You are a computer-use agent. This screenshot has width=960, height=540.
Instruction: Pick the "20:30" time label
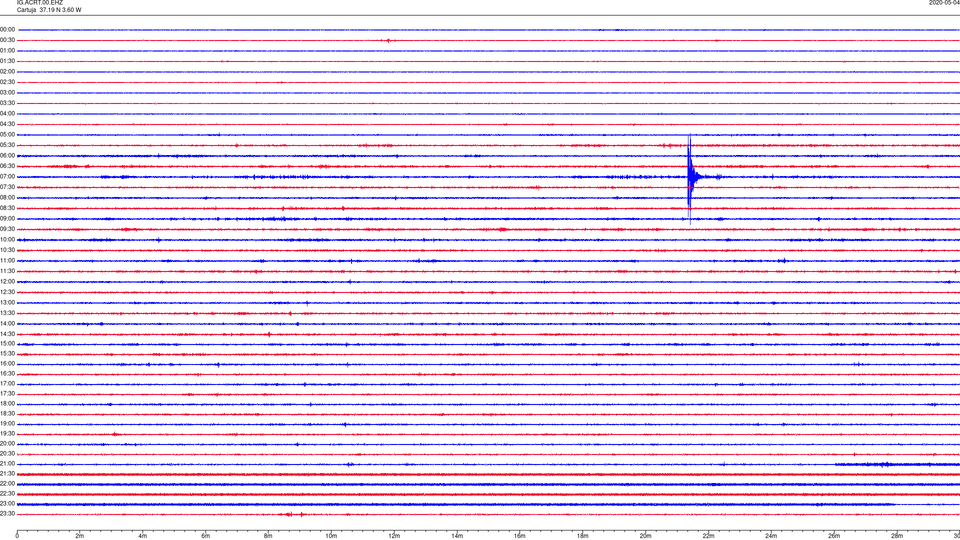7,454
